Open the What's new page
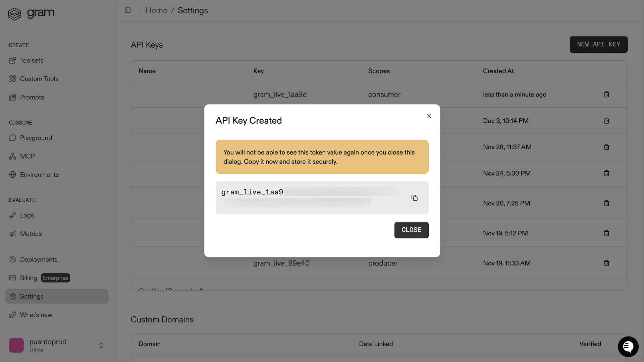Viewport: 644px width, 362px height. tap(36, 315)
